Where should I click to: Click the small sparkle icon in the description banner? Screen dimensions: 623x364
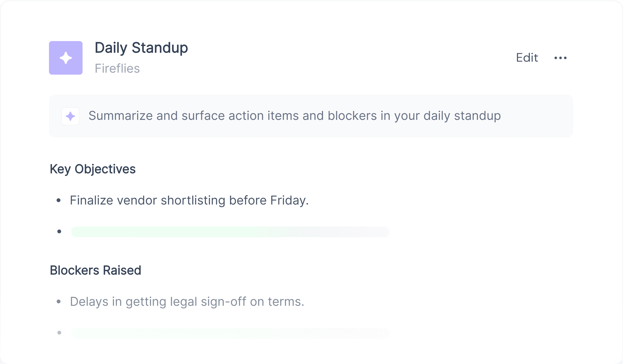[71, 116]
